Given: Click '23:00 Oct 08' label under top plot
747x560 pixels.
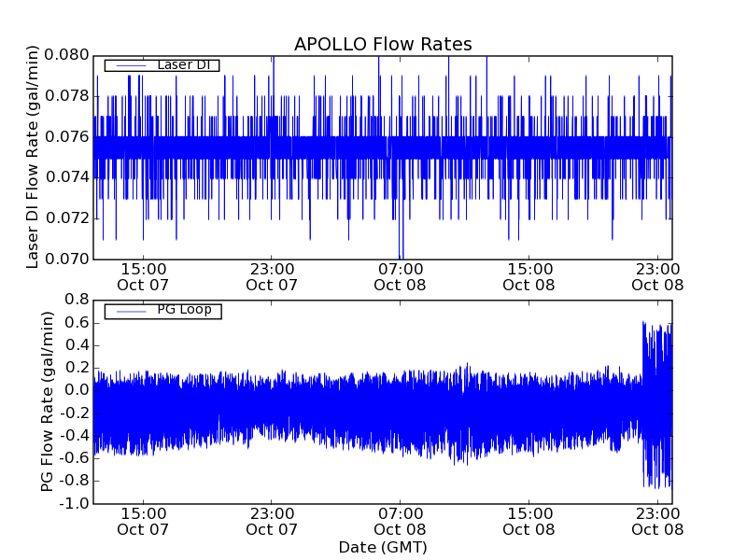Looking at the screenshot, I should tap(657, 277).
